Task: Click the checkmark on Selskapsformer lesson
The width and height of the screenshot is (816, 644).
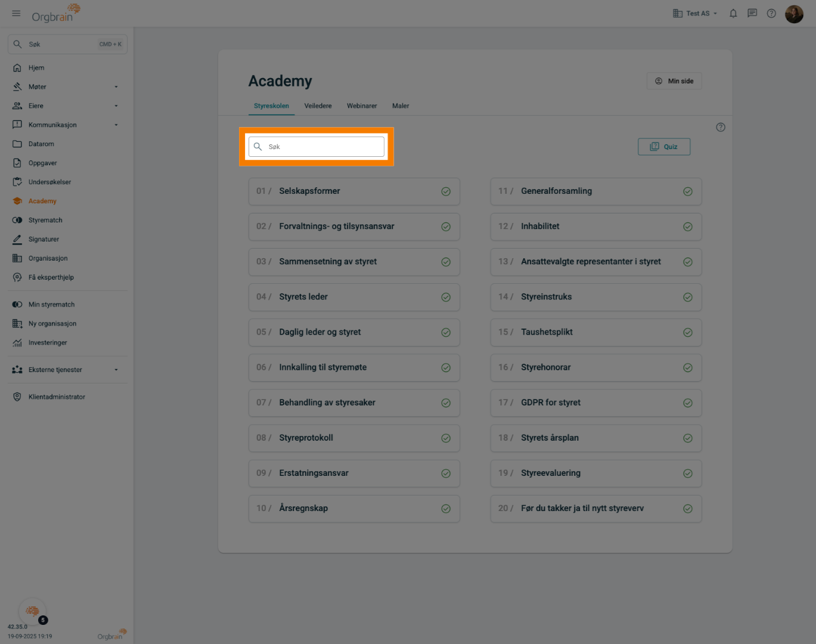Action: tap(446, 191)
